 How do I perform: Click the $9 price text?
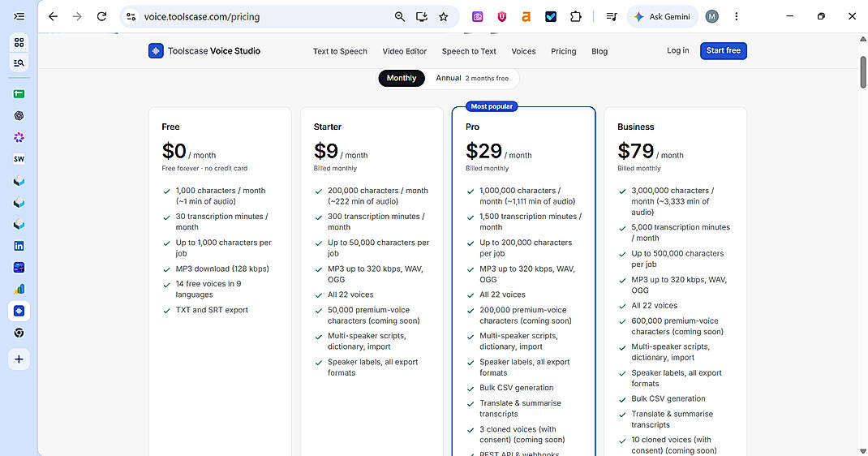pos(325,151)
